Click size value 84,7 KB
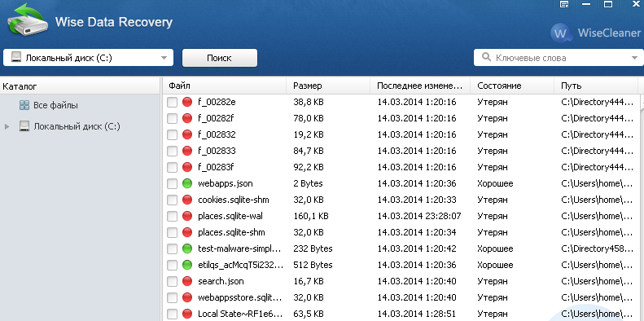Viewport: 644px width, 321px height. coord(309,151)
